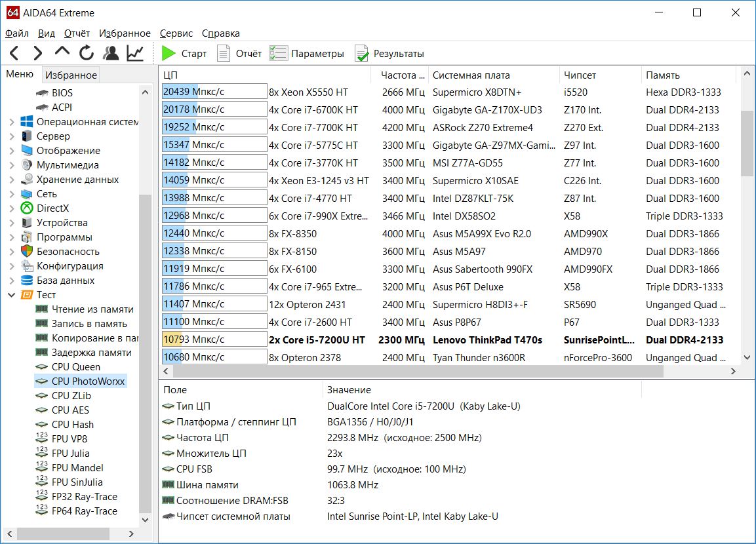Viewport: 756px width, 544px height.
Task: Open the Отчёт menu in menu bar
Action: 77,33
